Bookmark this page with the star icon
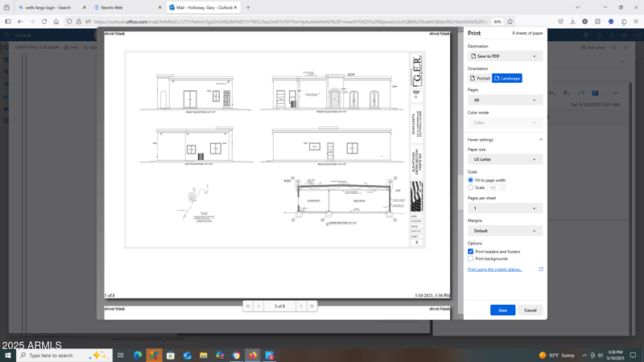Viewport: 644px width, 362px height. coord(510,22)
